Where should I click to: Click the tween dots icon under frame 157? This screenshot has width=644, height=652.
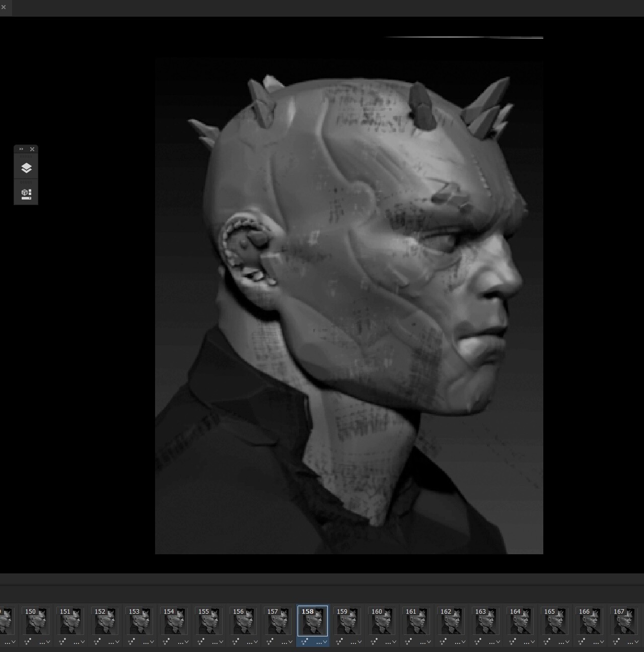[x=270, y=641]
